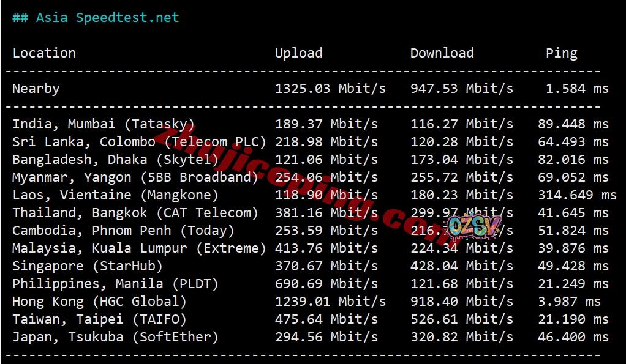Viewport: 626px width, 364px height.
Task: Click the 1325.03 Mbit/s Nearby upload value
Action: coord(330,89)
